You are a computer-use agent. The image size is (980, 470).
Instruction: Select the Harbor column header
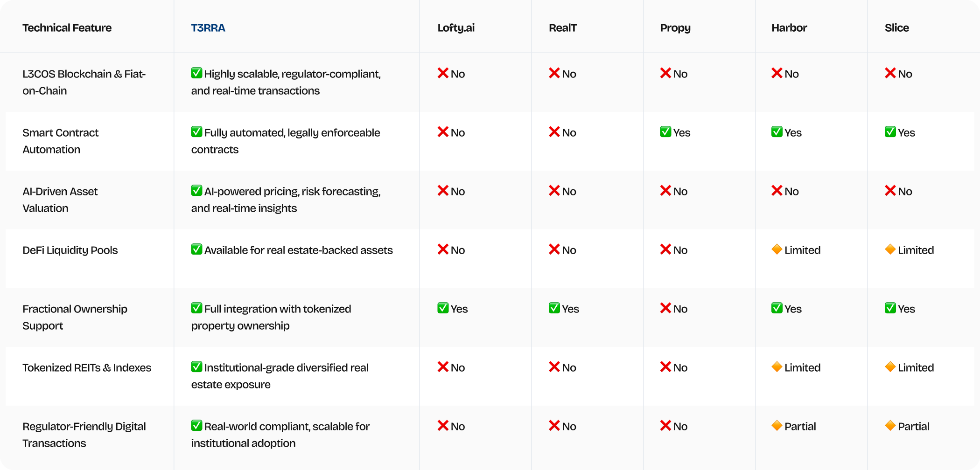pyautogui.click(x=789, y=28)
